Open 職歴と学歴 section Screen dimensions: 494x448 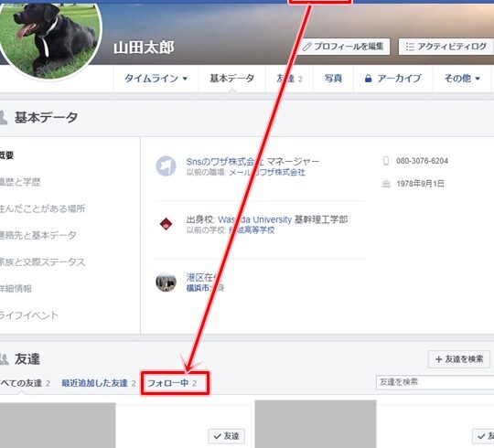pyautogui.click(x=20, y=182)
